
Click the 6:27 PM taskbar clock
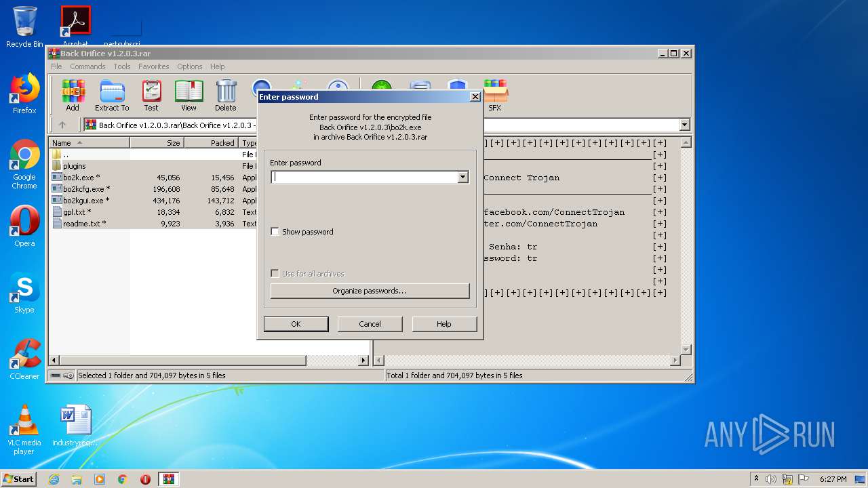[833, 479]
